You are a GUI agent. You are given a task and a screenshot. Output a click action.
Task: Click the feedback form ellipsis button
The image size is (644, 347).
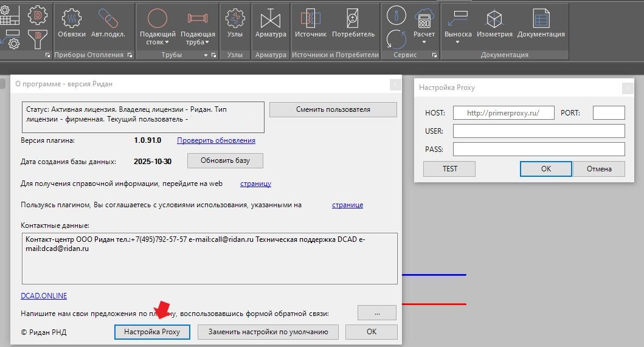pyautogui.click(x=377, y=313)
